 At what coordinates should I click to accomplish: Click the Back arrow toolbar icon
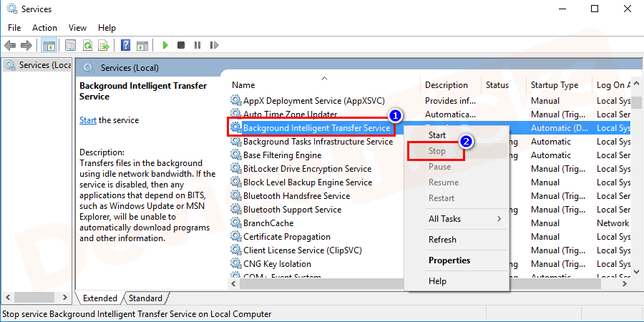click(x=11, y=45)
